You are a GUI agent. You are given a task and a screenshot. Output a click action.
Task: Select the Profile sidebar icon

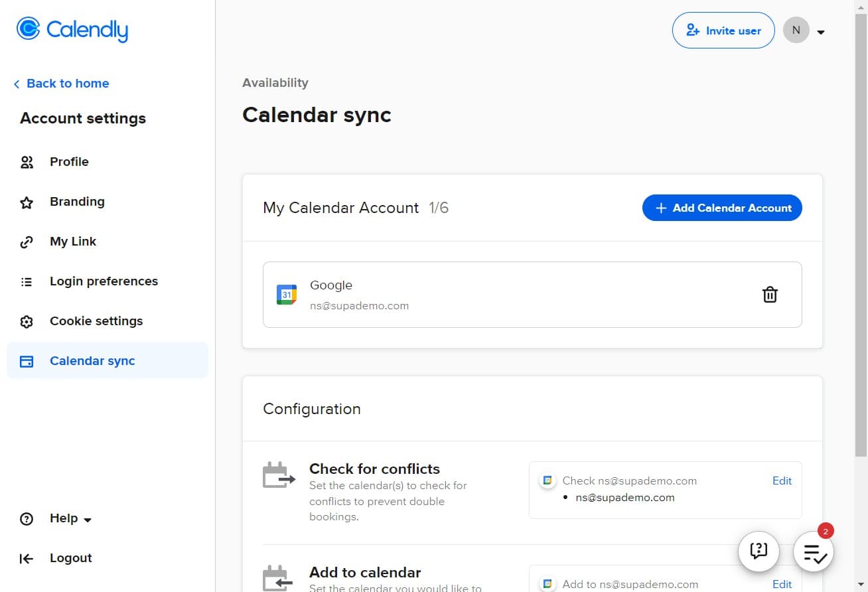(x=27, y=161)
